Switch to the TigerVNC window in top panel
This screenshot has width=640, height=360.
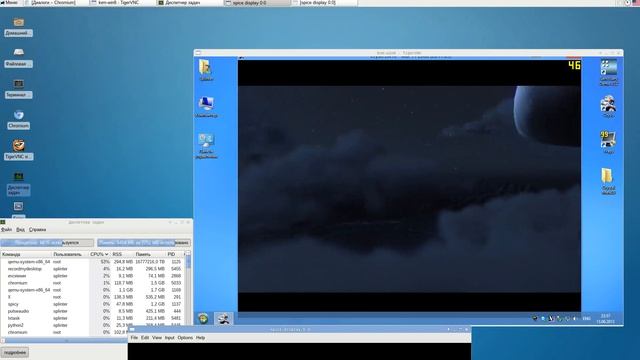(122, 2)
